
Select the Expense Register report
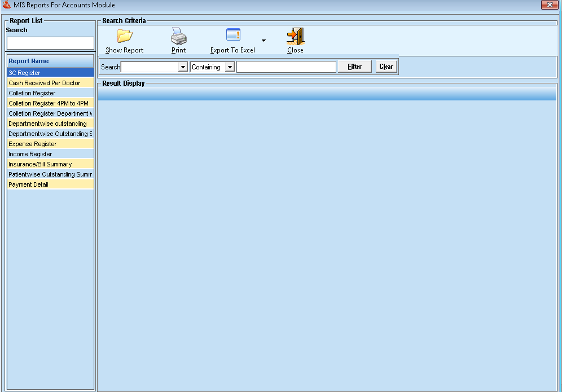pos(51,144)
